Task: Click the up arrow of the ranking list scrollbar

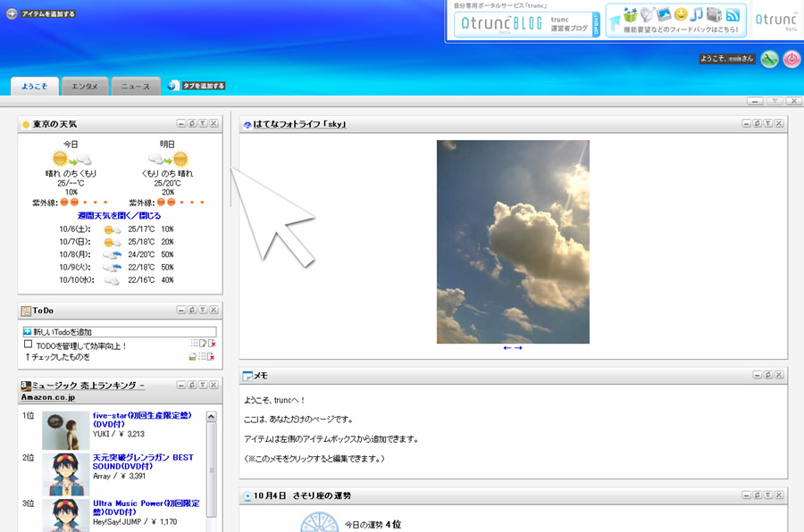Action: coord(211,417)
